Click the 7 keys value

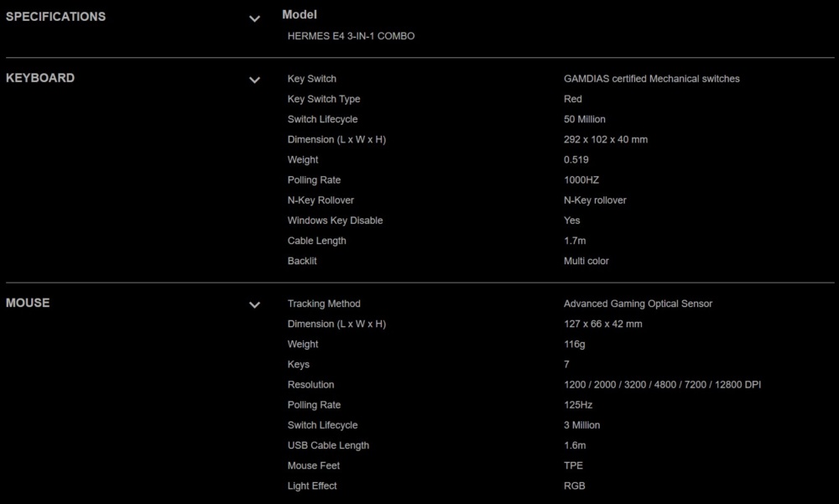point(566,364)
